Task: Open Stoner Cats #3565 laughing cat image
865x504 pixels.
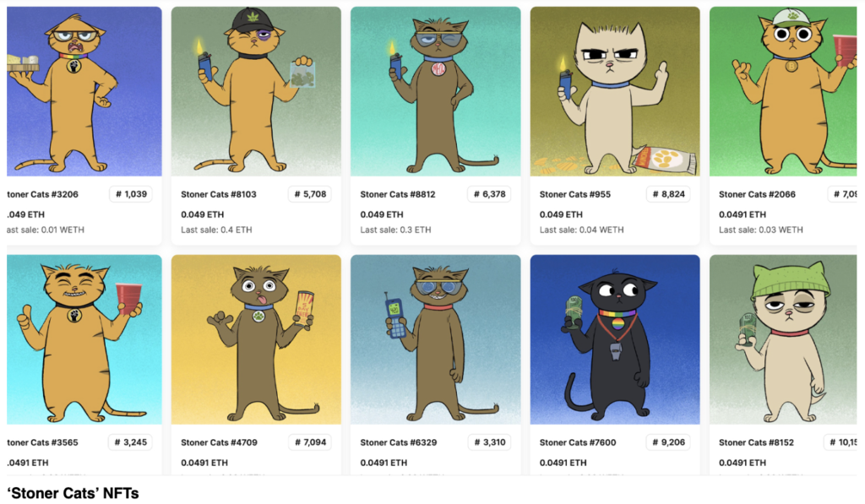Action: pos(84,339)
